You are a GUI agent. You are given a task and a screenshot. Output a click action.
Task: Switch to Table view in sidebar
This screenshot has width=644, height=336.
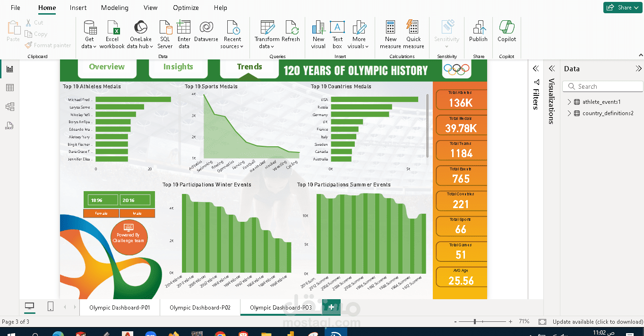pos(10,88)
